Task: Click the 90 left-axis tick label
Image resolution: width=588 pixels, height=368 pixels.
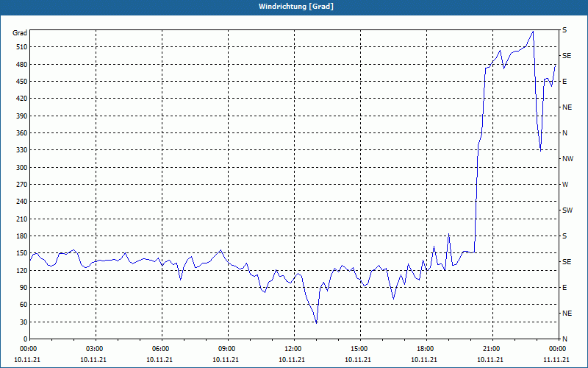Action: point(23,288)
